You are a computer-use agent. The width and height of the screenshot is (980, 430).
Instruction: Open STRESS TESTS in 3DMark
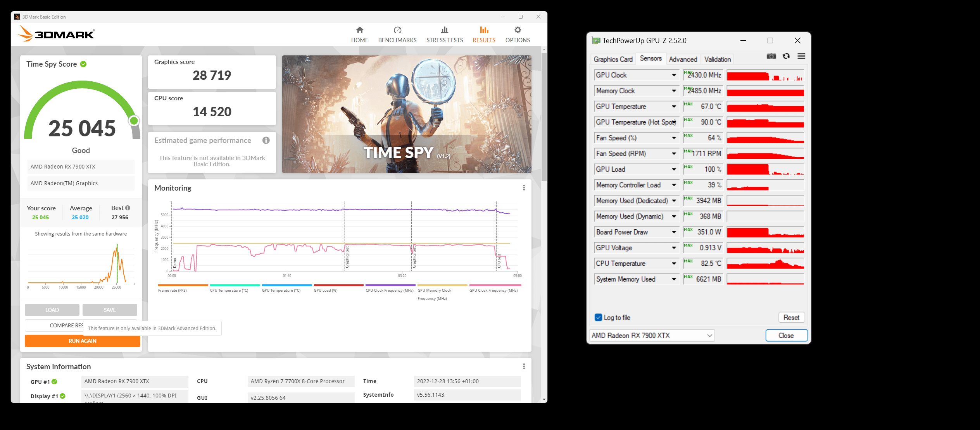click(445, 34)
